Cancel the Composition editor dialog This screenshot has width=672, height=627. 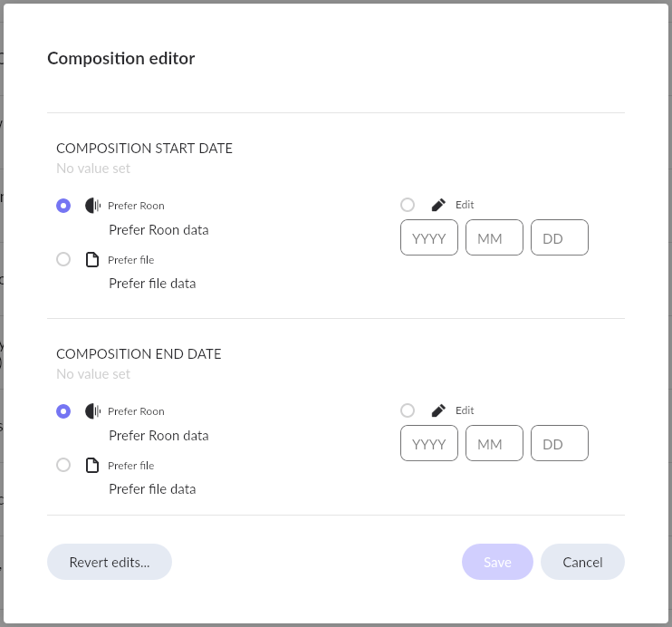pos(582,562)
